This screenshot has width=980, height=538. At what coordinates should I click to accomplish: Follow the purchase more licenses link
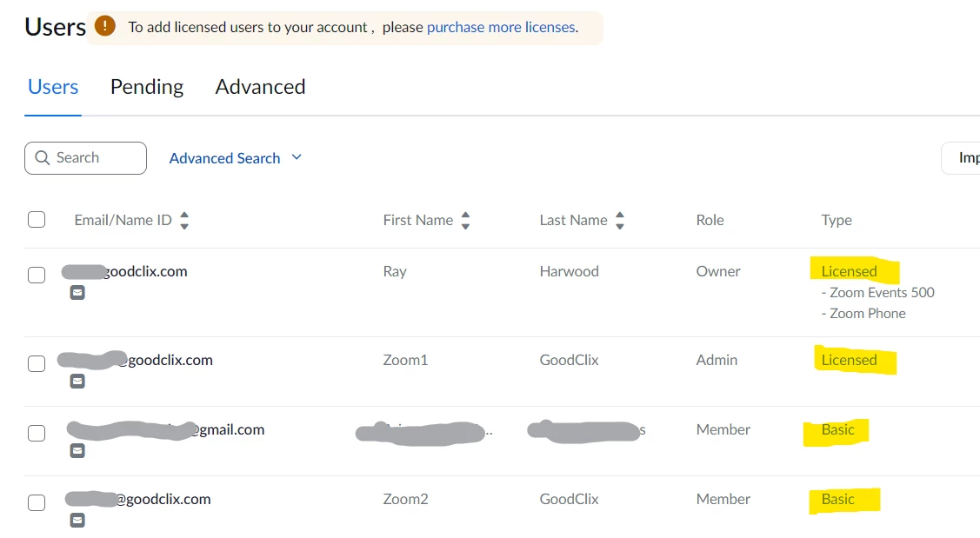pyautogui.click(x=501, y=27)
